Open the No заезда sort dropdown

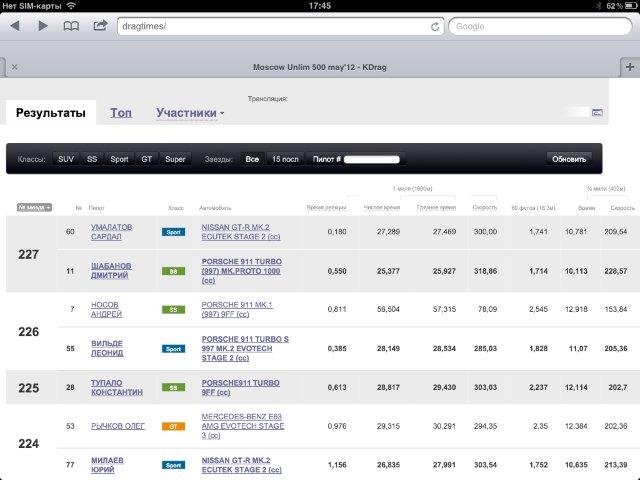(x=34, y=207)
